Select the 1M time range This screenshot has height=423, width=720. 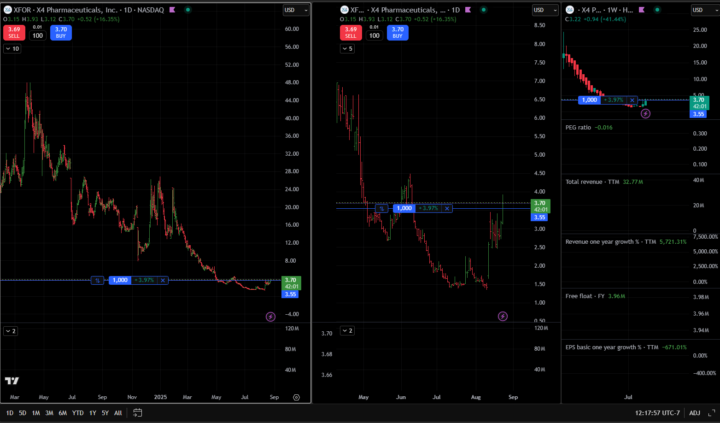pos(35,413)
